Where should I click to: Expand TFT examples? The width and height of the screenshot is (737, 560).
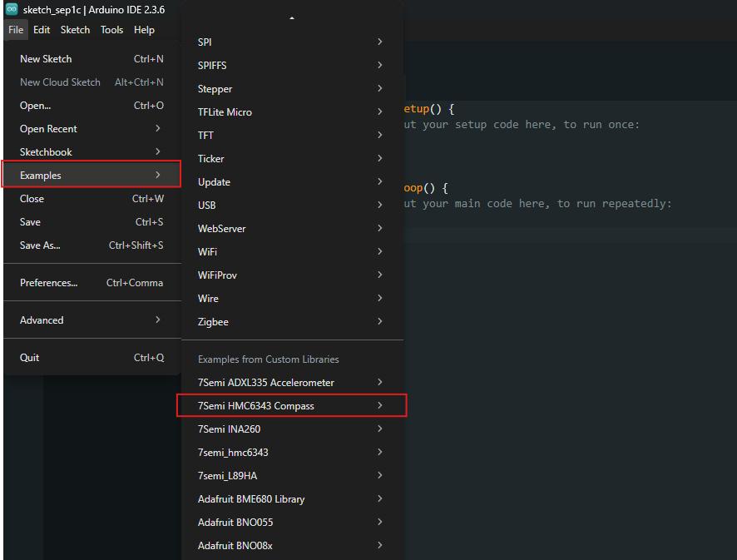pos(292,136)
